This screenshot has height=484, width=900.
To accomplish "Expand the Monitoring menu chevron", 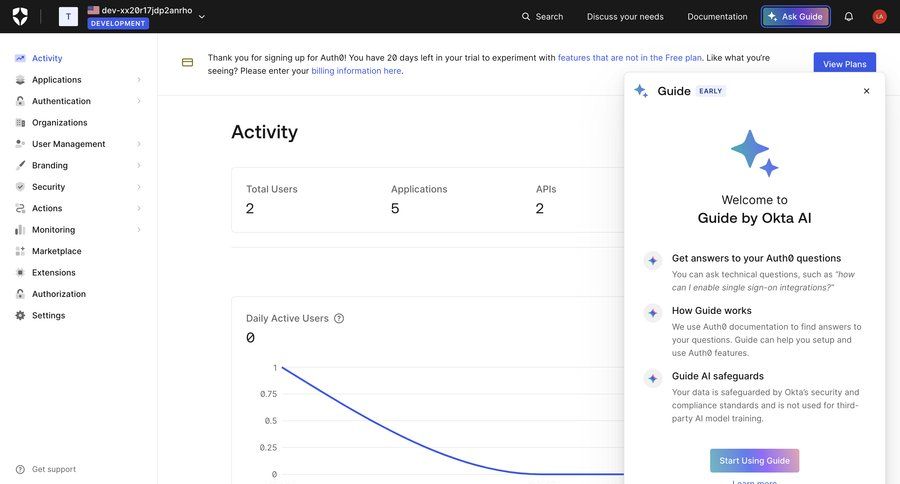I will coord(139,230).
